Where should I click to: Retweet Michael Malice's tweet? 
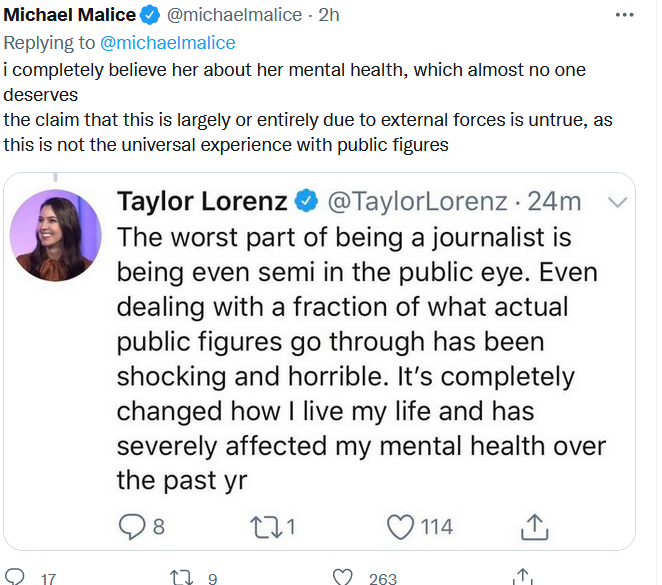(x=181, y=577)
